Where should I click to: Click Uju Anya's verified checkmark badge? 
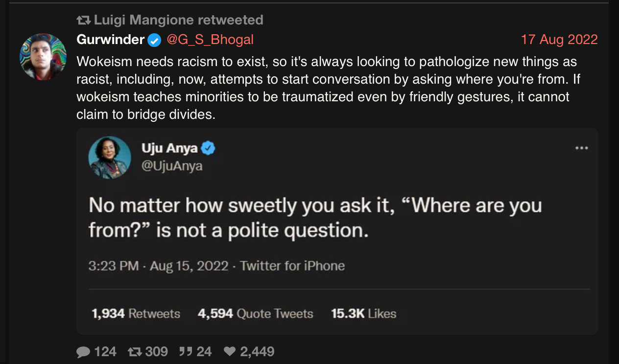pos(209,148)
